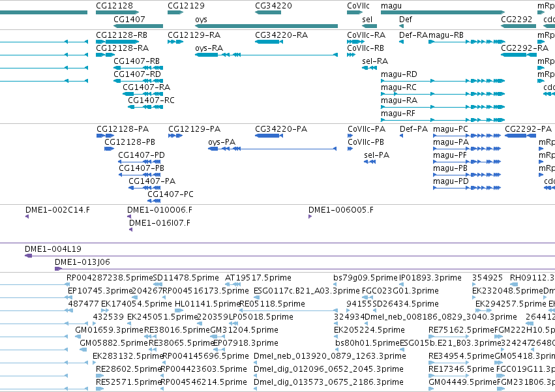Click transcript CG1407-RC
Viewport: 555px width, 392px height.
pos(151,100)
